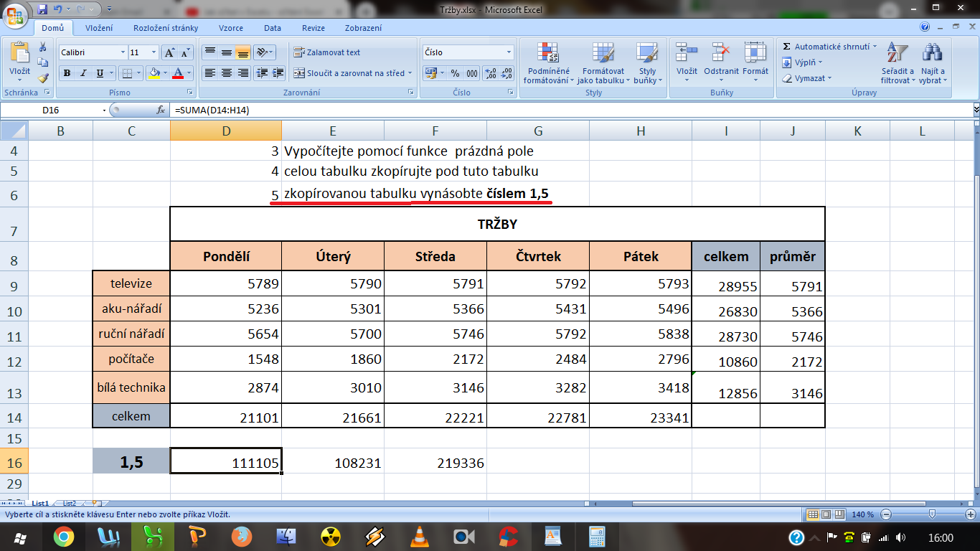
Task: Open Google Chrome from the taskbar
Action: [x=63, y=537]
